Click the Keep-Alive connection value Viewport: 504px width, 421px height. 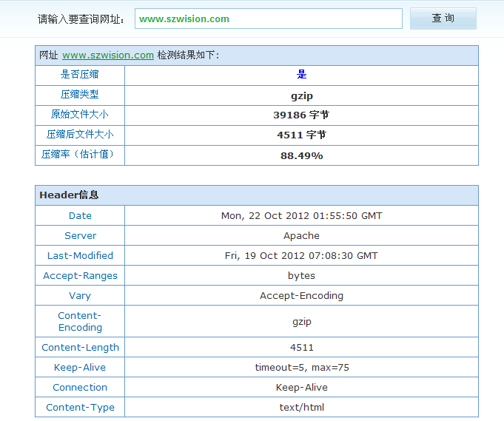(x=301, y=388)
